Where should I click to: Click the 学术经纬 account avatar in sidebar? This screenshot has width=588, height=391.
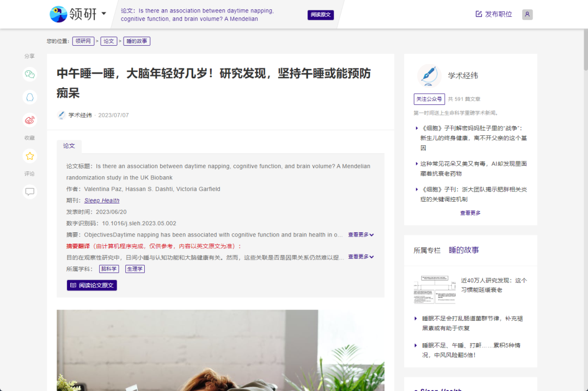(x=429, y=75)
